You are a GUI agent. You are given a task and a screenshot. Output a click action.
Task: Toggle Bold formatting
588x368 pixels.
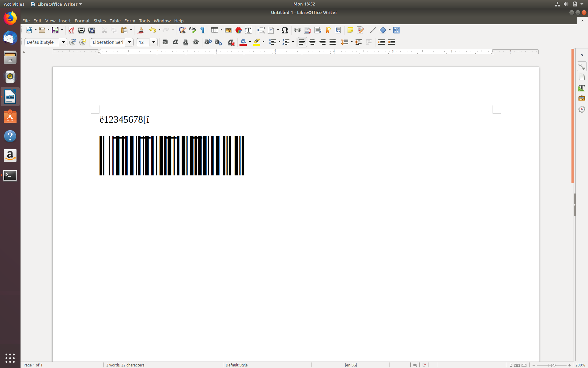(x=165, y=42)
